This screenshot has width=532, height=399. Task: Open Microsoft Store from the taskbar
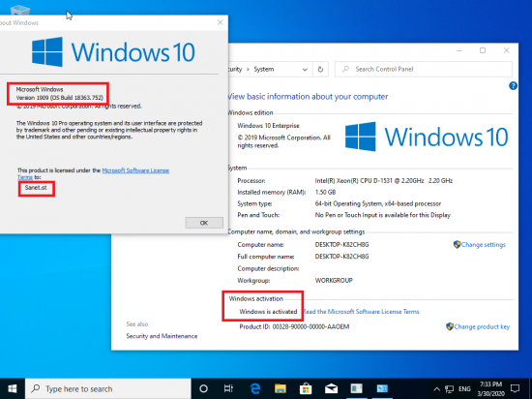(x=306, y=388)
